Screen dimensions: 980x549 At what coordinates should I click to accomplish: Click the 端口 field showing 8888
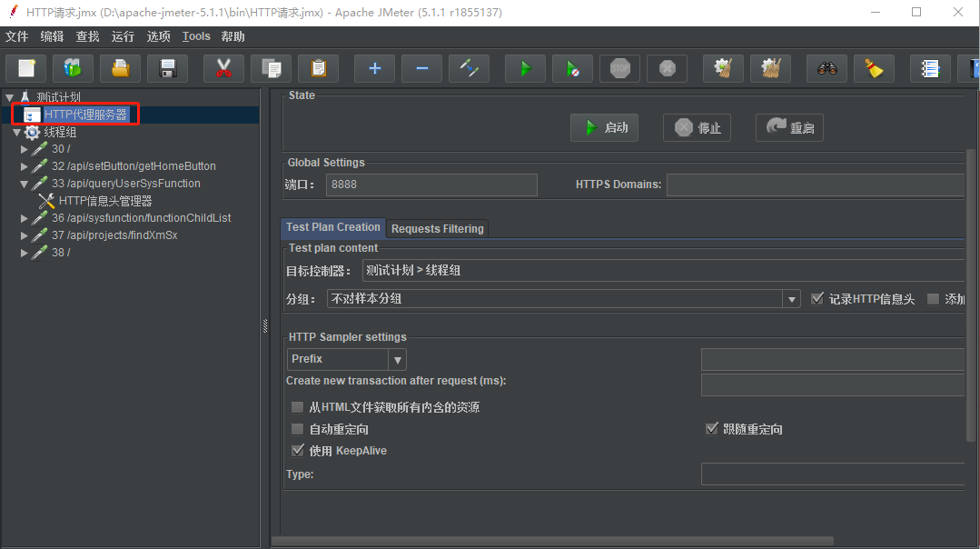[431, 185]
